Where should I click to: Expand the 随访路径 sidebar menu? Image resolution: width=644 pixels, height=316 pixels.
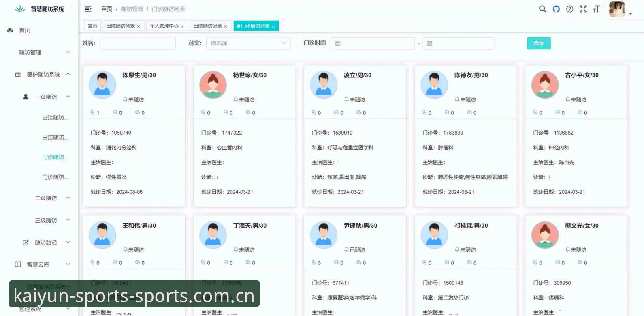click(x=68, y=242)
